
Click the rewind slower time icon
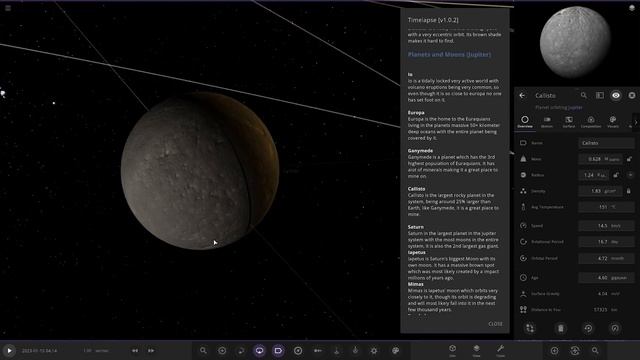point(135,351)
